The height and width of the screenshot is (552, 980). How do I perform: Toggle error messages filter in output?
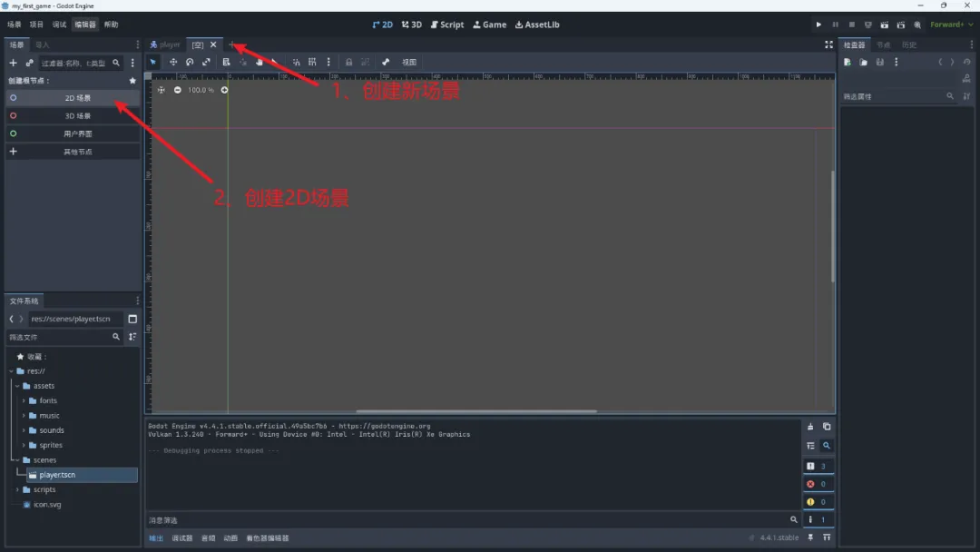(818, 484)
